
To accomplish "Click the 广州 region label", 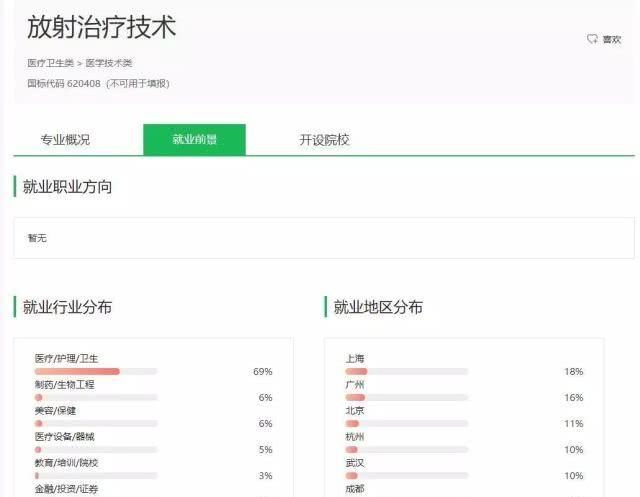I will [x=355, y=385].
